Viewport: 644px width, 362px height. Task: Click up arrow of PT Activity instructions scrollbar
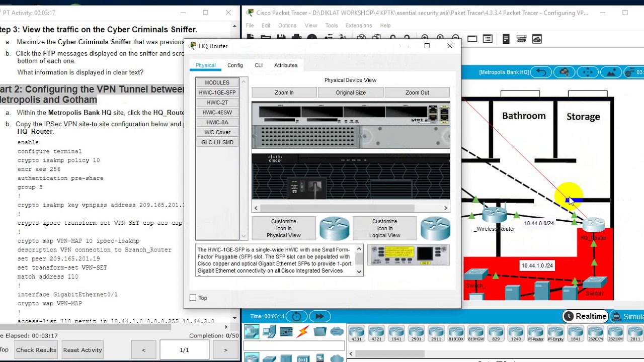[234, 26]
